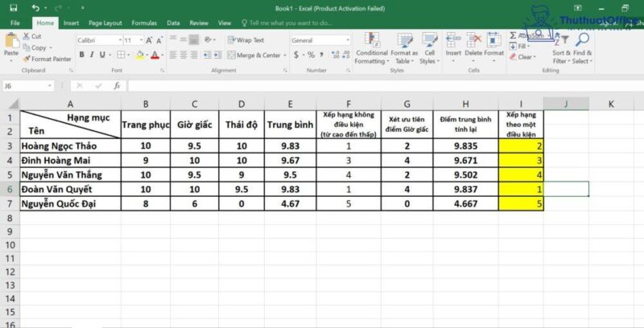Open Cell Styles gallery
644x328 pixels.
(x=430, y=48)
